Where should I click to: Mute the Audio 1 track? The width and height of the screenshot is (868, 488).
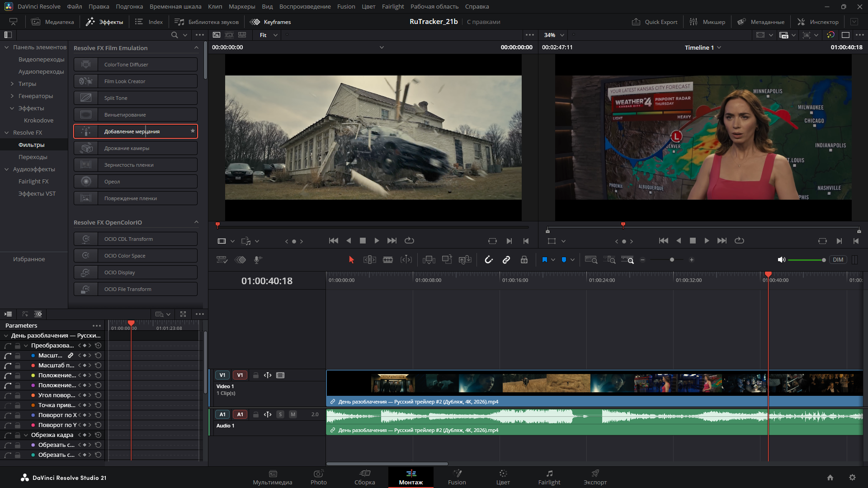(x=293, y=414)
